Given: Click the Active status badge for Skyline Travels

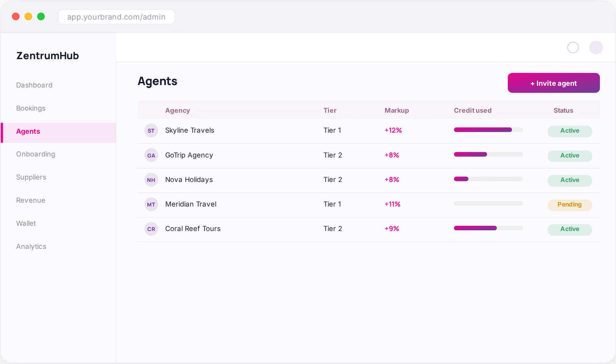Looking at the screenshot, I should coord(570,131).
